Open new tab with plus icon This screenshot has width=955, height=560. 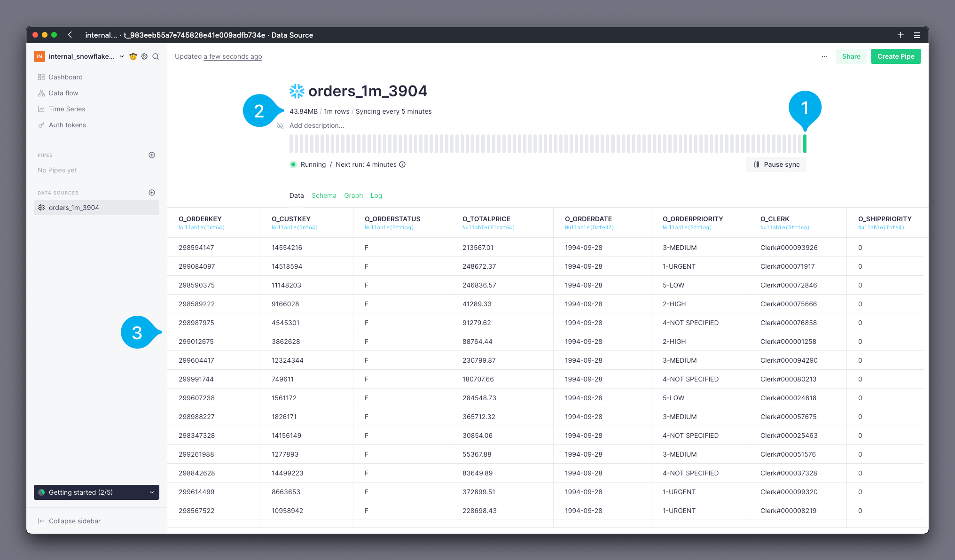point(900,35)
